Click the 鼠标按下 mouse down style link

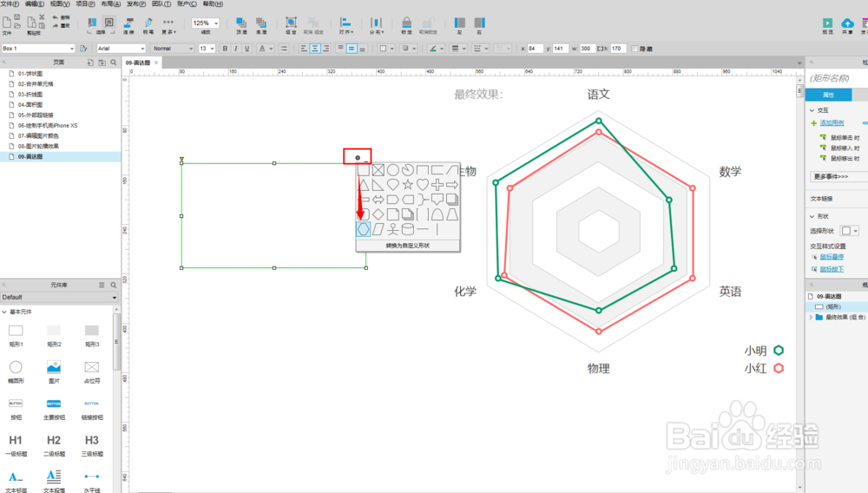(832, 269)
